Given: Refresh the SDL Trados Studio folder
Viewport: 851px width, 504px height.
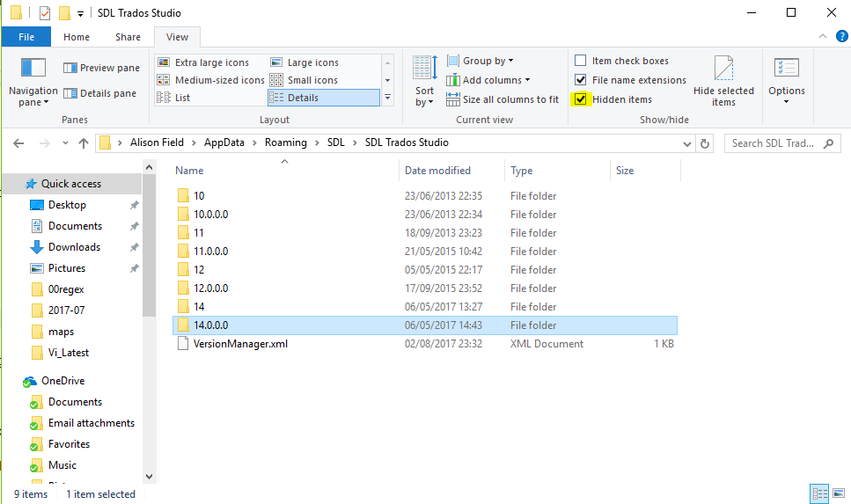Looking at the screenshot, I should (704, 143).
